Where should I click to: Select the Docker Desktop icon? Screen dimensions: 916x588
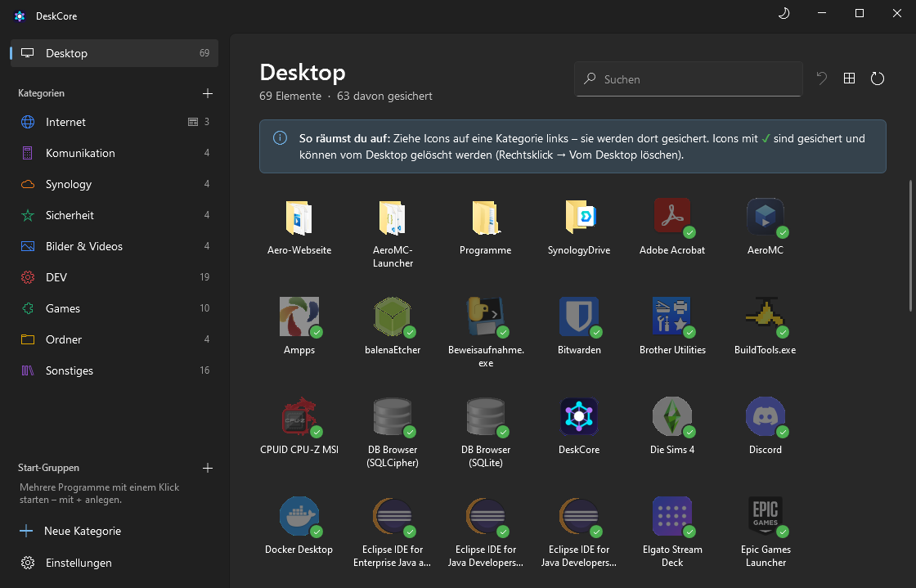click(299, 517)
